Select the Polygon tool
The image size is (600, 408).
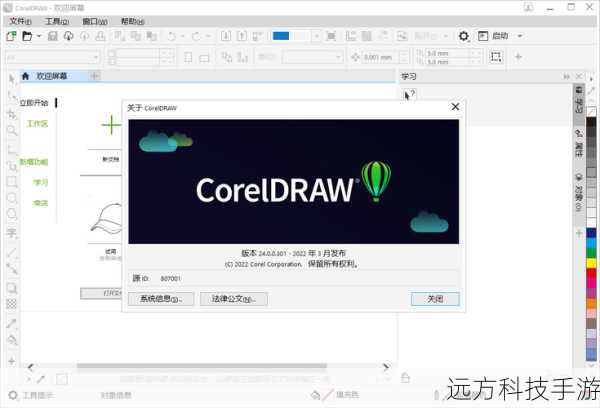coord(12,214)
